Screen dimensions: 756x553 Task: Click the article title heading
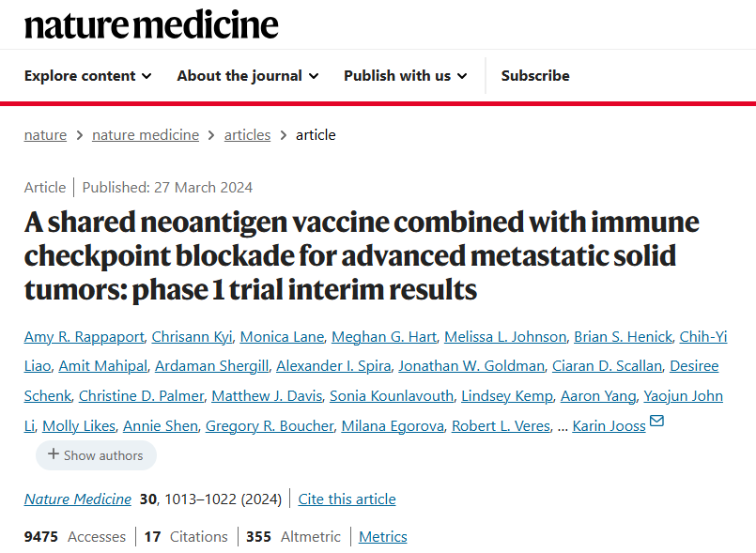[362, 256]
